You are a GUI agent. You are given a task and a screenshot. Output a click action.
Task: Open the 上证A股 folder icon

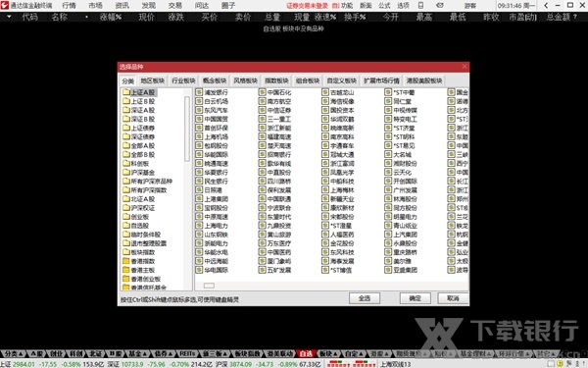pyautogui.click(x=126, y=92)
